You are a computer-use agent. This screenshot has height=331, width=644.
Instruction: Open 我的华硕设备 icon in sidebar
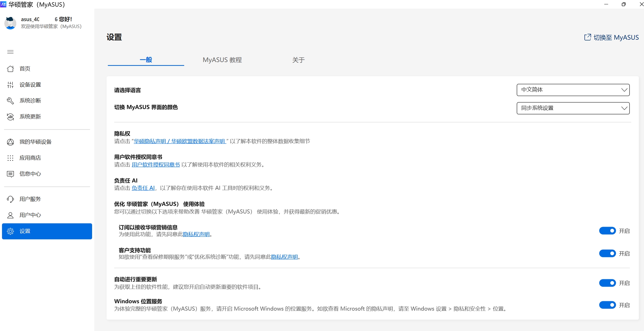pyautogui.click(x=10, y=142)
